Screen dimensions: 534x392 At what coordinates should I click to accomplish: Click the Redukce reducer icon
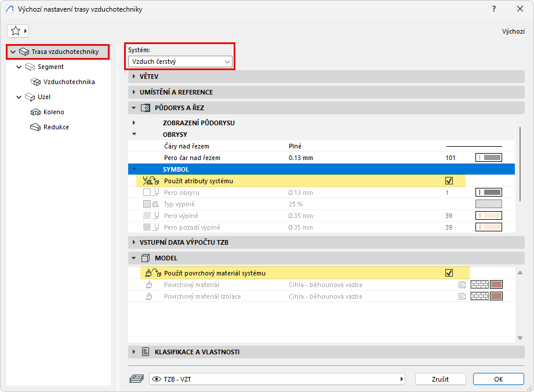pos(35,127)
